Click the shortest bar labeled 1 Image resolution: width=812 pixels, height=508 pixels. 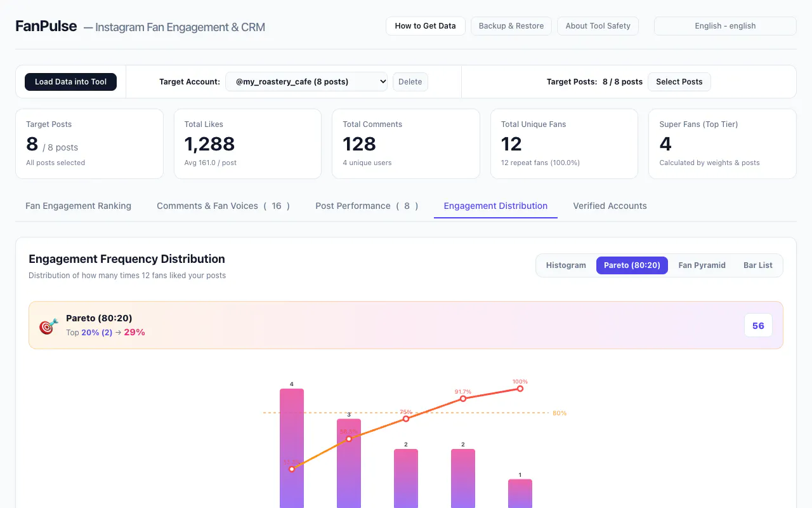pos(520,493)
